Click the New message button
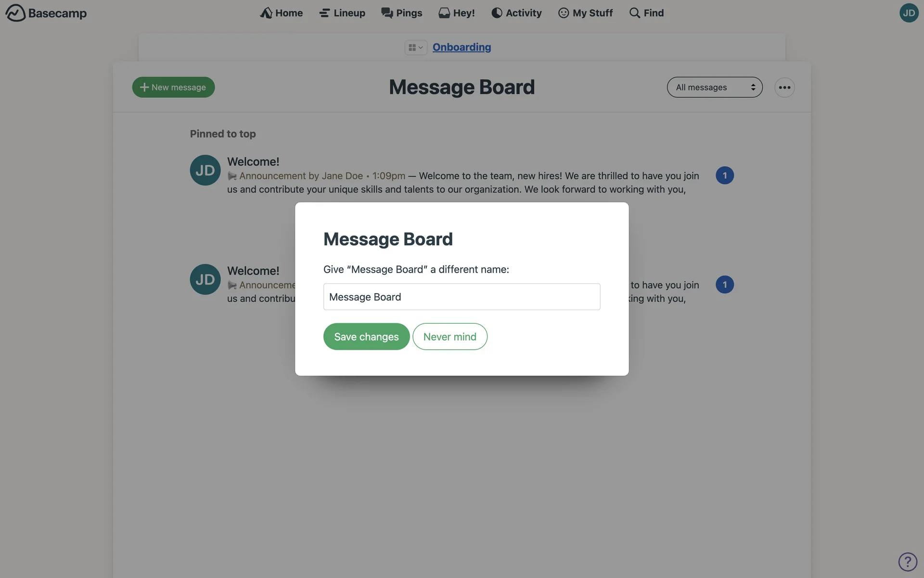The image size is (924, 578). [173, 87]
